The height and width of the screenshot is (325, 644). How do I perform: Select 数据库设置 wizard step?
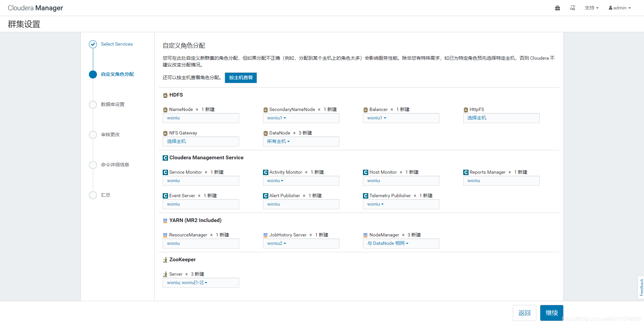click(x=113, y=104)
